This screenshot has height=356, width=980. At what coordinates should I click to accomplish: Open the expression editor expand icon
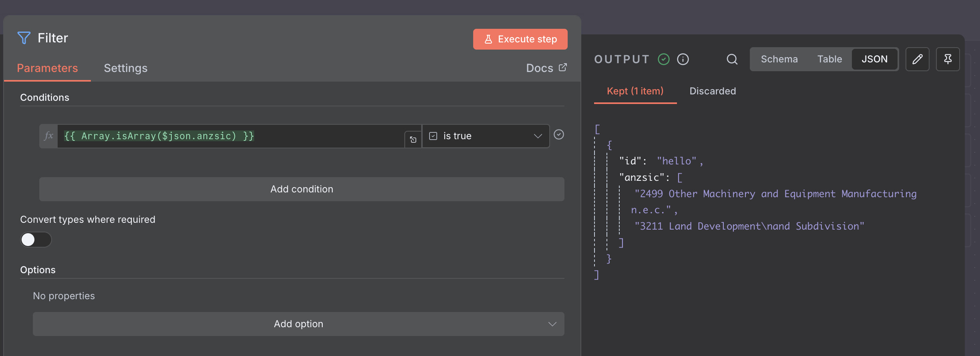click(x=413, y=140)
